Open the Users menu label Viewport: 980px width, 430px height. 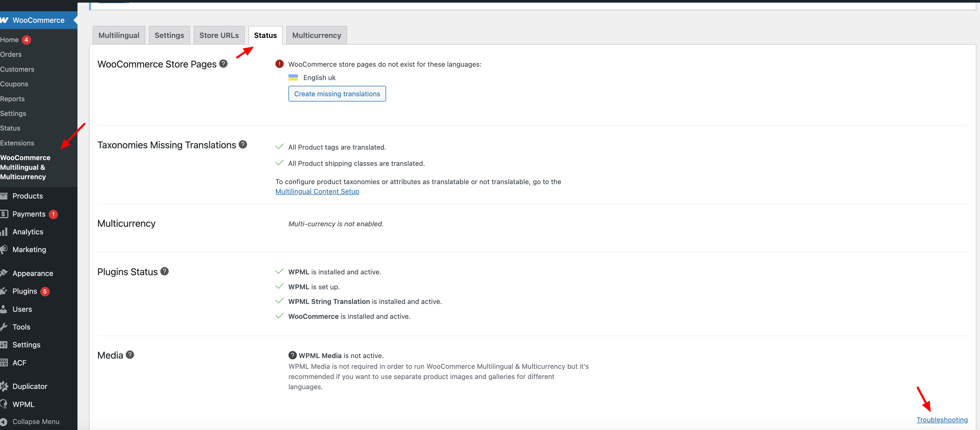pyautogui.click(x=22, y=309)
